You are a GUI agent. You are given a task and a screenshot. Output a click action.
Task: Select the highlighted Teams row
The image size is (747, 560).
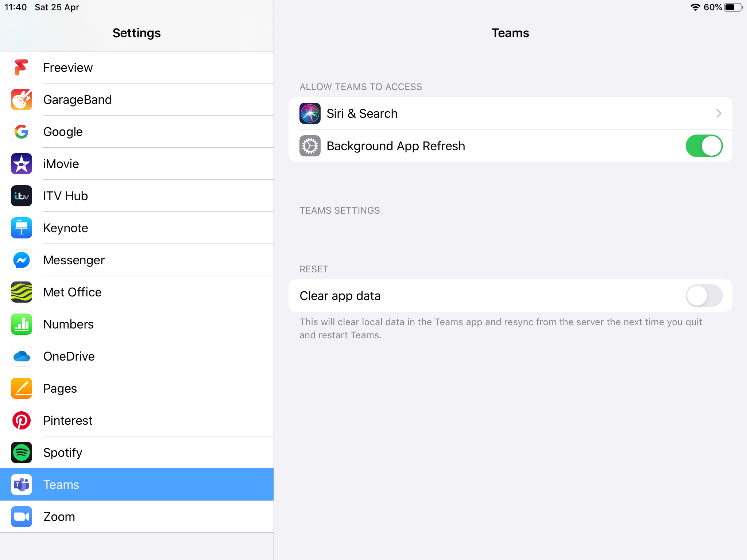click(x=137, y=485)
